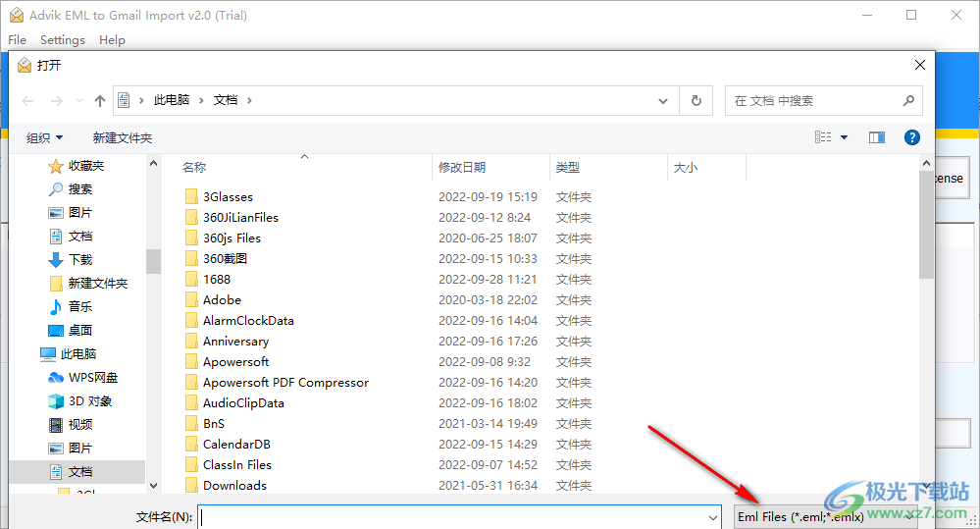Select 此电脑 in the navigation pane

point(68,354)
